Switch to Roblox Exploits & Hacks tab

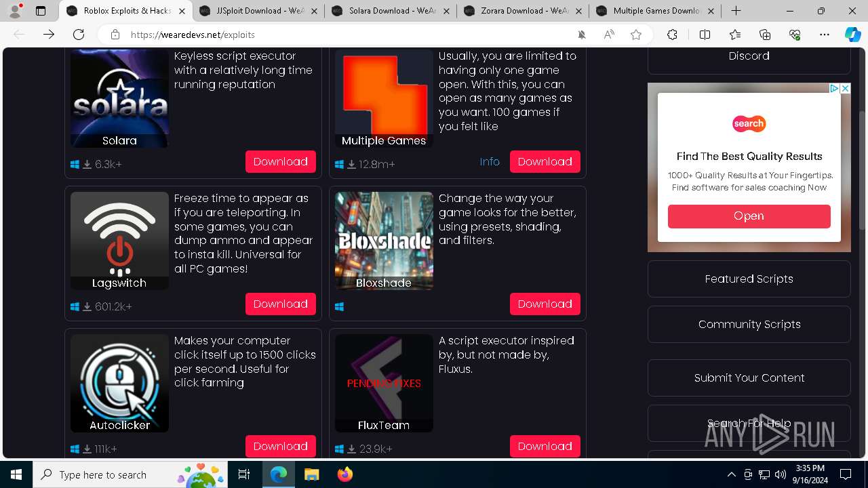(x=126, y=11)
